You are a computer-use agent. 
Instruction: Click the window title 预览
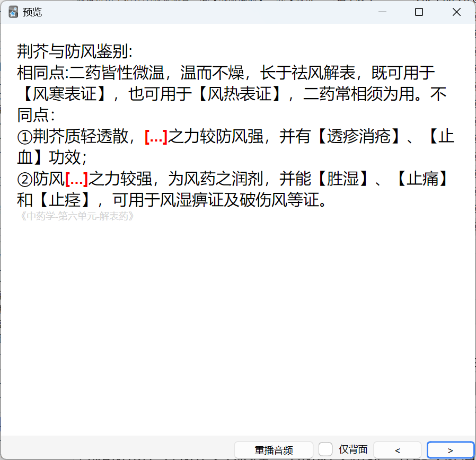pyautogui.click(x=32, y=12)
